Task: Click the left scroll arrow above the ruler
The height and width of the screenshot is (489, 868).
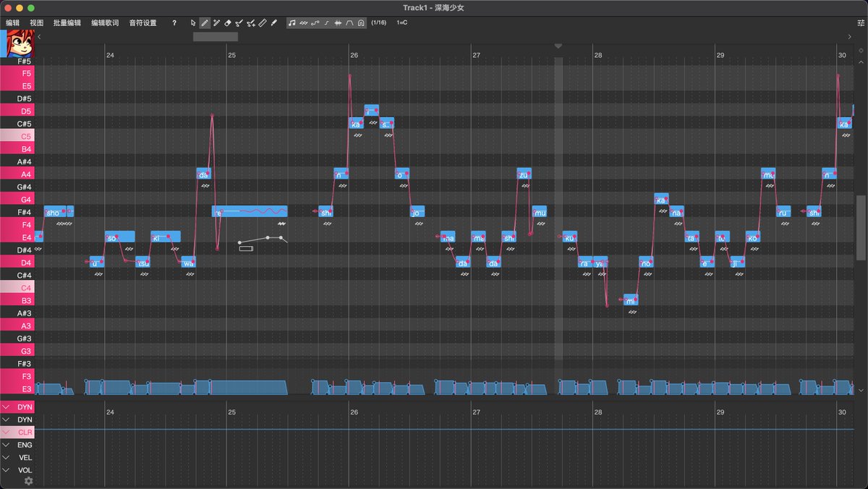Action: point(39,36)
